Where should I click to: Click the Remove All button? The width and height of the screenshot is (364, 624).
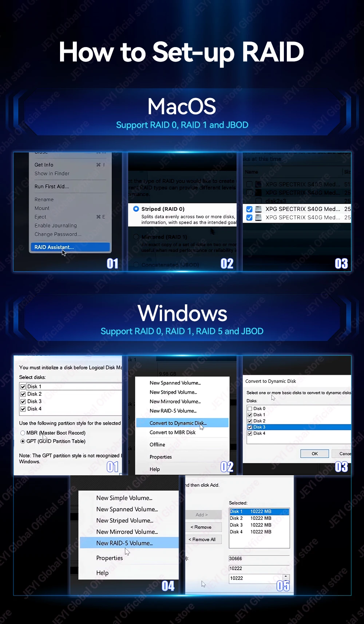coord(203,539)
